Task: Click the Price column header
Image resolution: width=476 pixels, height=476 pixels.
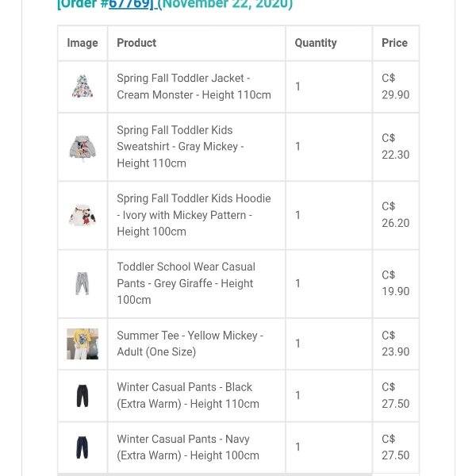Action: [394, 43]
